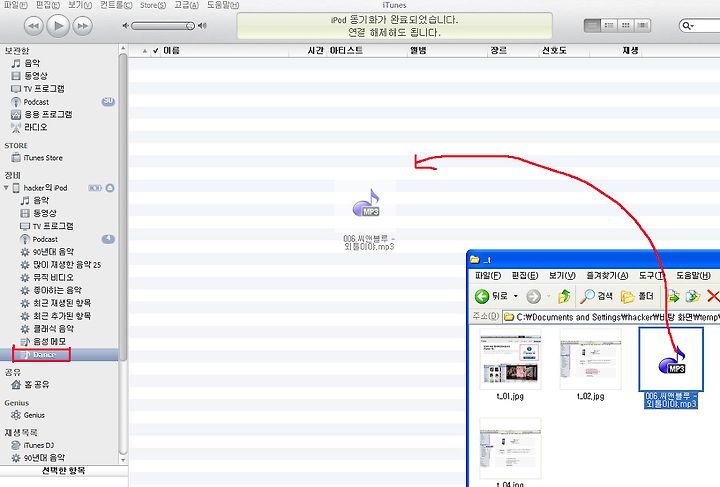Select the Dance playlist on iPod
This screenshot has width=720, height=487.
[x=44, y=355]
